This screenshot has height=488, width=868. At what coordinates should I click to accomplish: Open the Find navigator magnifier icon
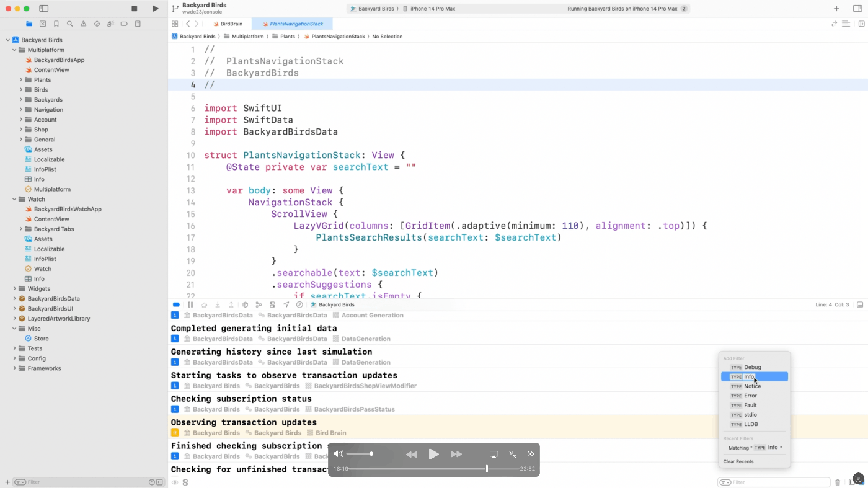coord(69,24)
